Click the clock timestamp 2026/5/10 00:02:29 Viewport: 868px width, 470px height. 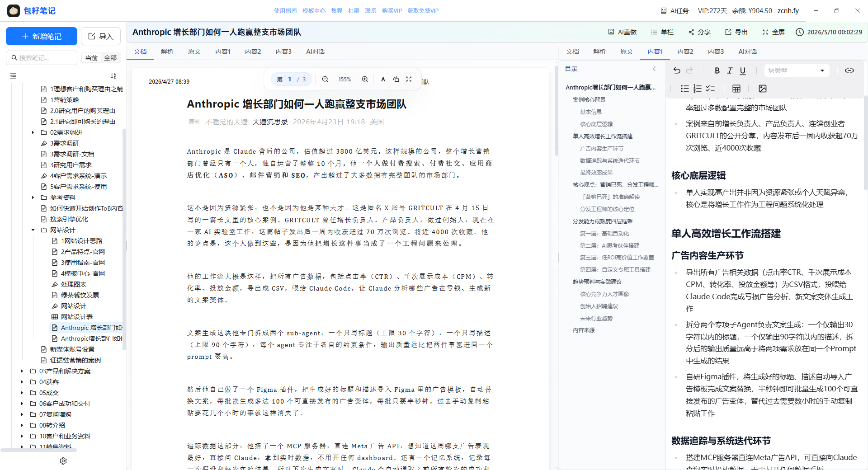pos(829,32)
